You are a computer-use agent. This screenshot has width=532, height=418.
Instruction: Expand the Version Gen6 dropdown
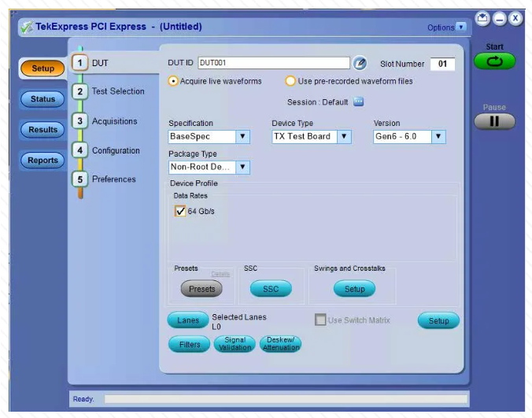[438, 136]
